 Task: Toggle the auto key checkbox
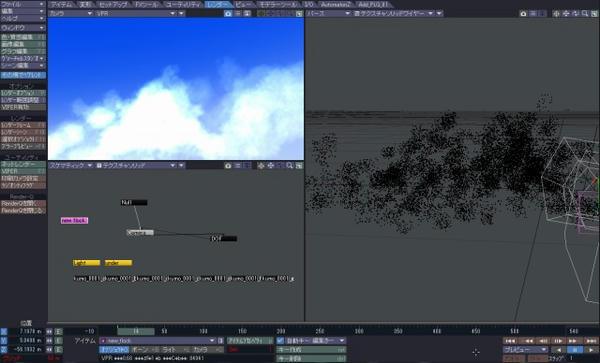[280, 340]
